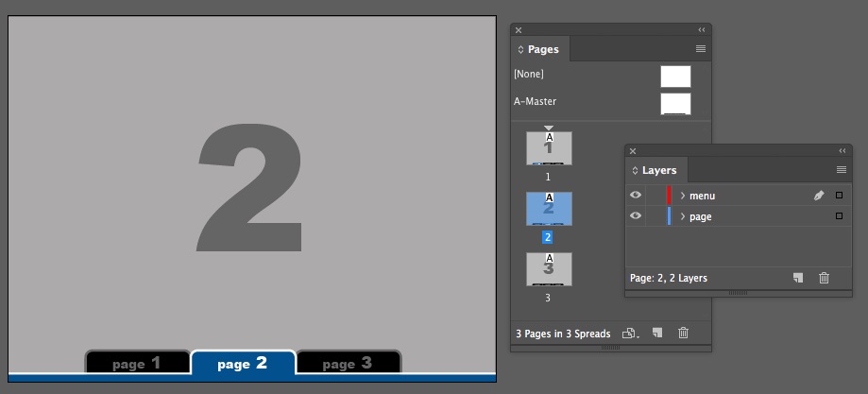Hide the menu layer with eye icon

point(636,196)
